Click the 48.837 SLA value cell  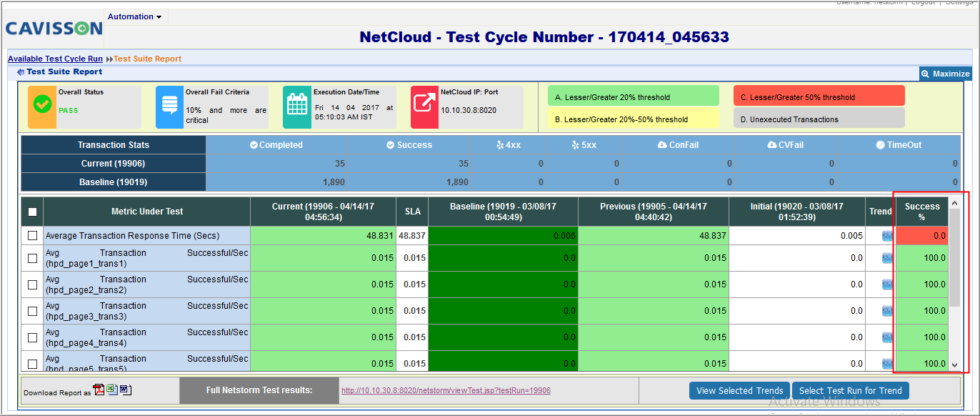[412, 236]
